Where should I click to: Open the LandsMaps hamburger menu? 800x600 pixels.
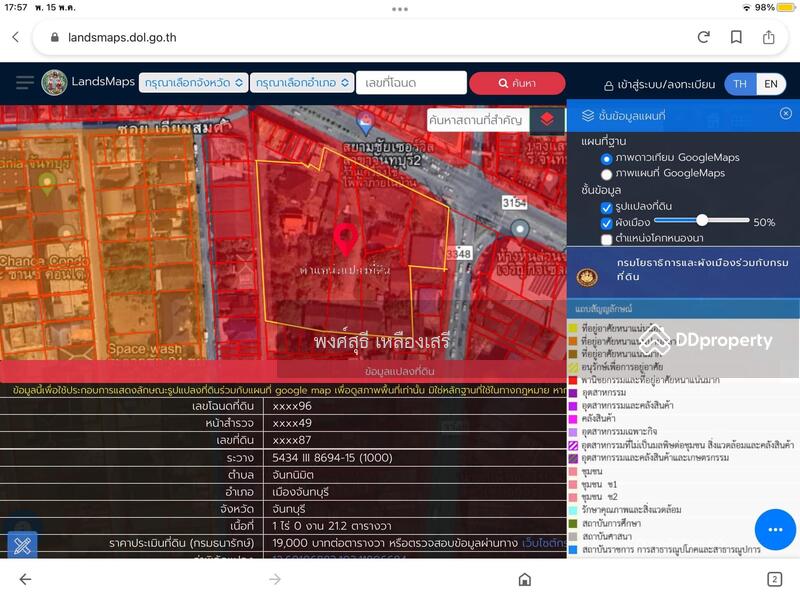tap(24, 83)
